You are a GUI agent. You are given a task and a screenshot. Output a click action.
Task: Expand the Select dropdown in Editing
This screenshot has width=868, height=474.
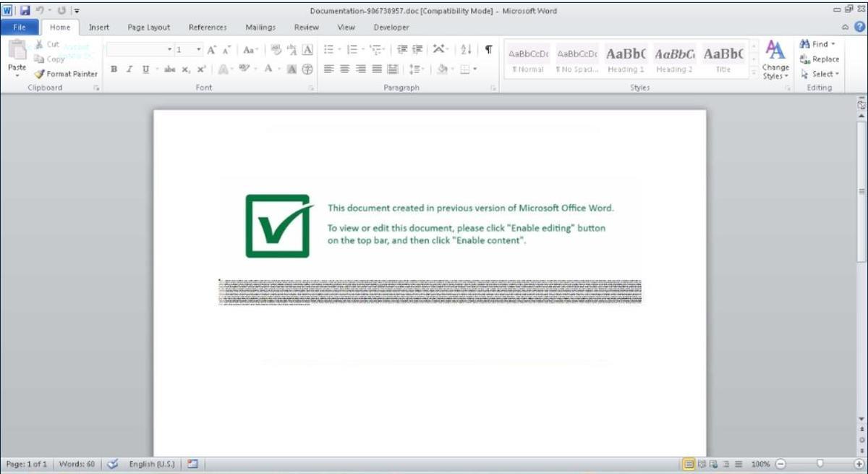[x=837, y=74]
